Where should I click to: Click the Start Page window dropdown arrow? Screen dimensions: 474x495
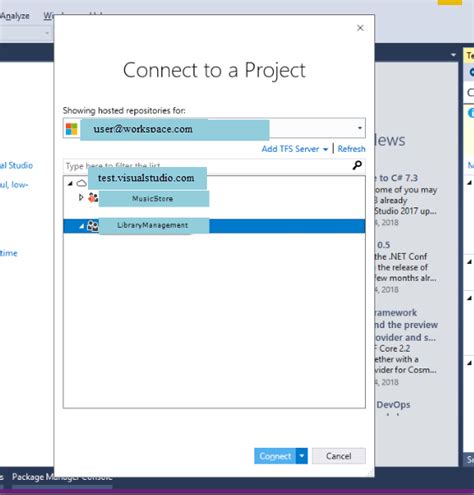[x=453, y=55]
